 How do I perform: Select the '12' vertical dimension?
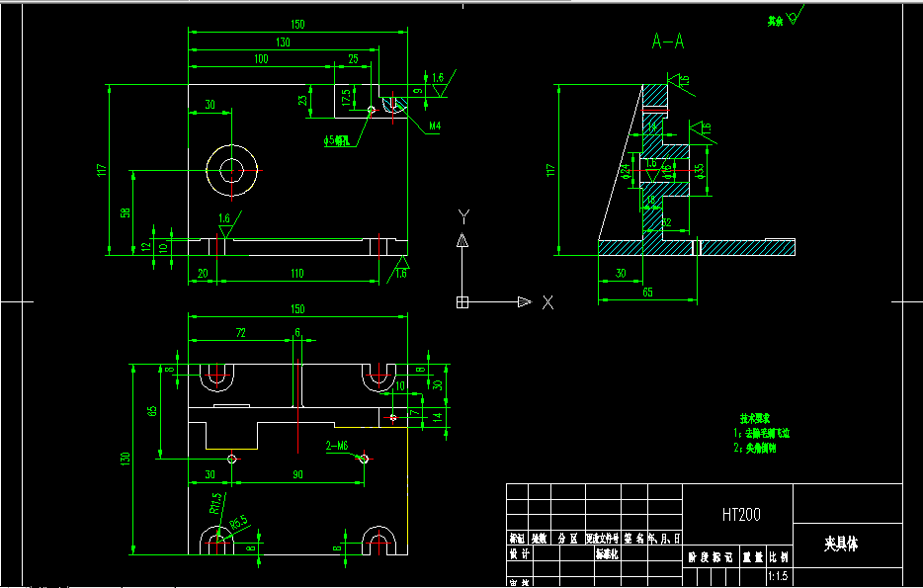coord(146,246)
